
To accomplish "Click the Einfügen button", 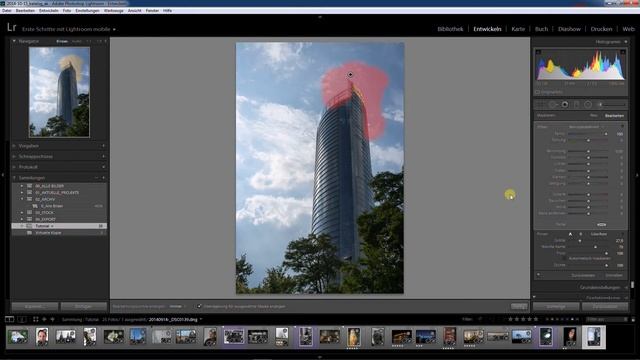I will coord(84,307).
